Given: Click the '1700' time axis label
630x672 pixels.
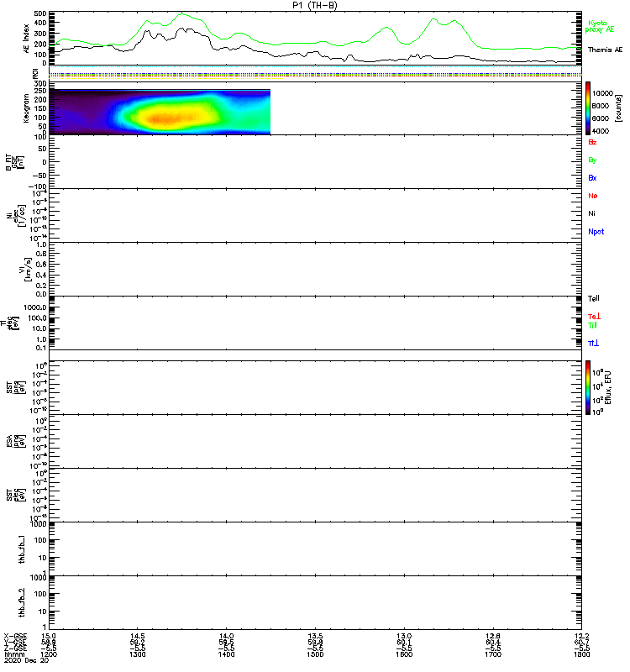Looking at the screenshot, I should [493, 654].
